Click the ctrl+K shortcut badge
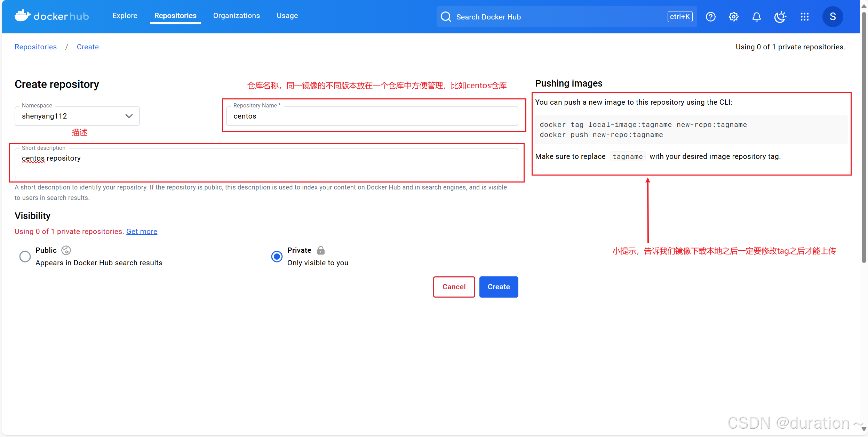The image size is (868, 437). [x=680, y=17]
